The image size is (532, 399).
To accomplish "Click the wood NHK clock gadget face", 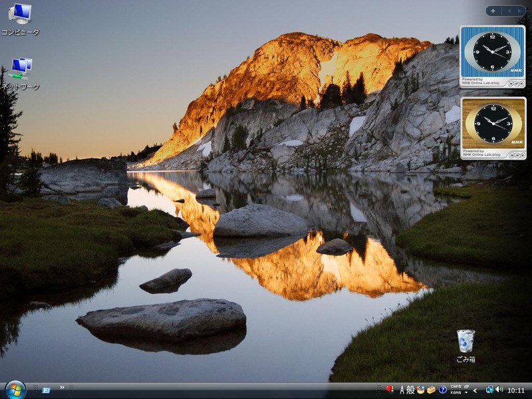I will [493, 123].
